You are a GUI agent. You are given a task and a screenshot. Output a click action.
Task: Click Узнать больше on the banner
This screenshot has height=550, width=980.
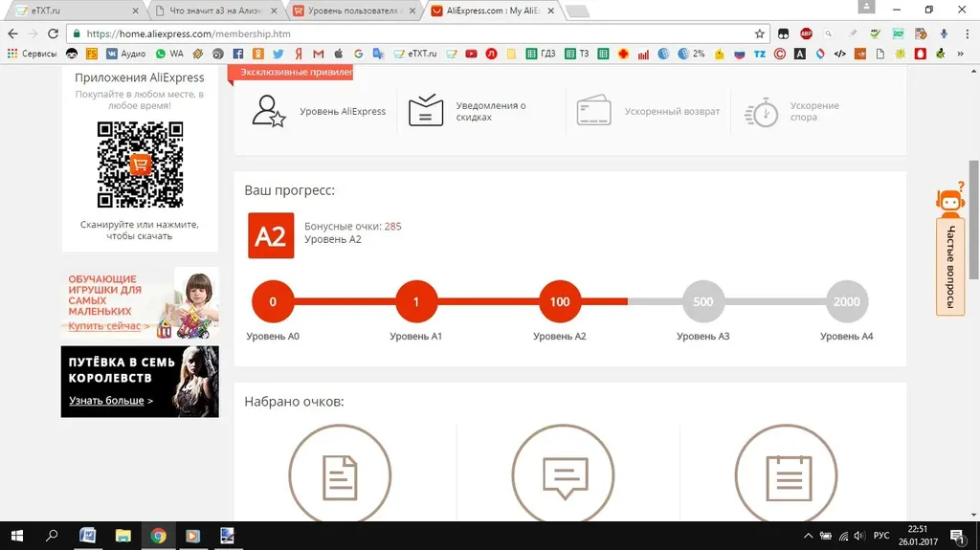[x=111, y=400]
